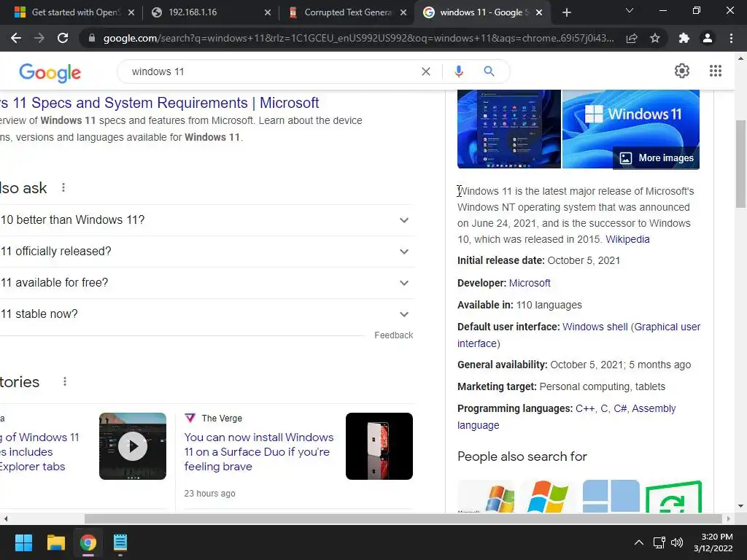Click the Chrome icon in taskbar

88,542
